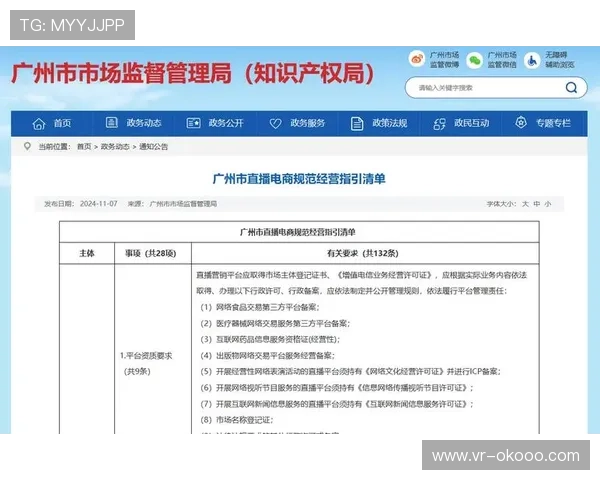
Task: Follow the 首页 breadcrumb link
Action: point(84,147)
